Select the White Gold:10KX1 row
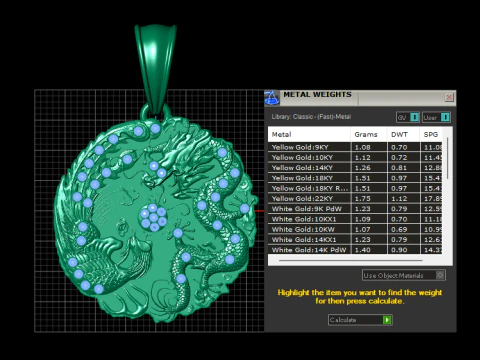This screenshot has height=360, width=480. (355, 219)
